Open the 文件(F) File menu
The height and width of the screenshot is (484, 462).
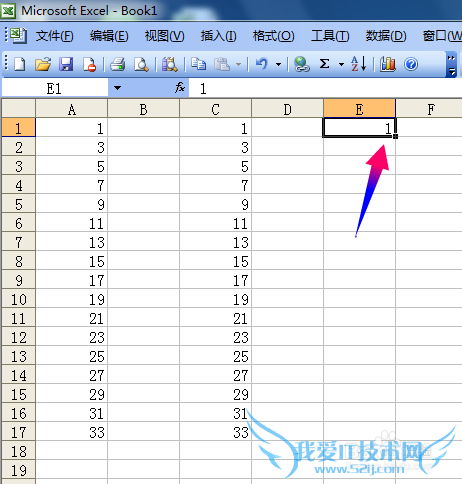click(54, 36)
